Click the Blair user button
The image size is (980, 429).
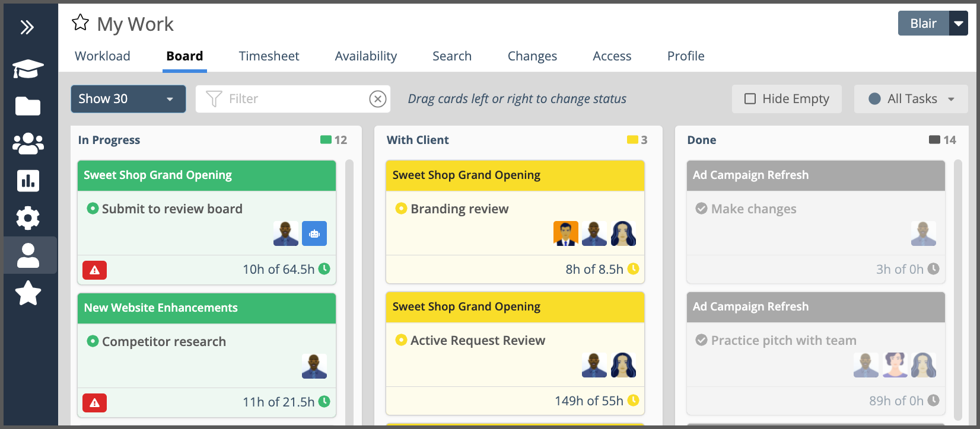tap(923, 24)
